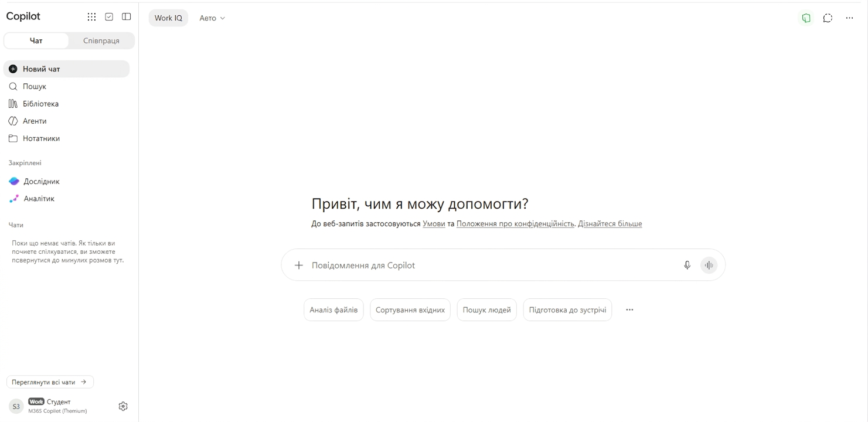Open the S3 account avatar
Screen dimensions: 868x422
point(16,406)
